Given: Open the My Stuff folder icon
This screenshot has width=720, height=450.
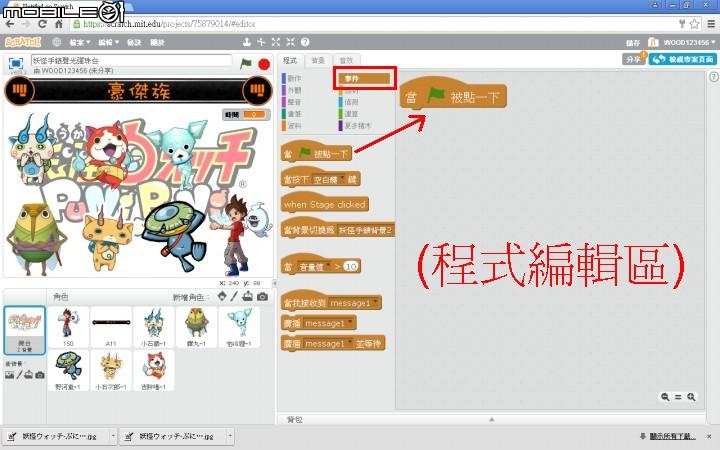Looking at the screenshot, I should click(x=653, y=42).
